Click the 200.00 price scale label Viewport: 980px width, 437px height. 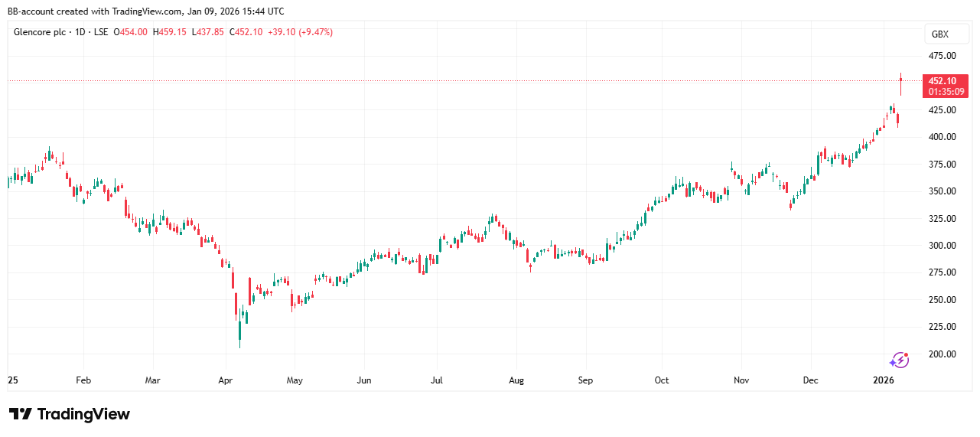tap(942, 354)
